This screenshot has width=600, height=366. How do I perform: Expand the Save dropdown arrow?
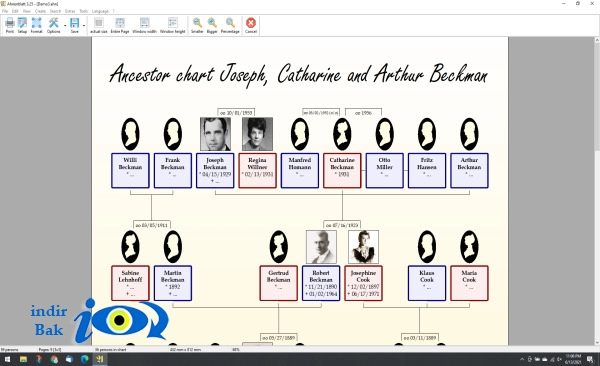coord(84,26)
